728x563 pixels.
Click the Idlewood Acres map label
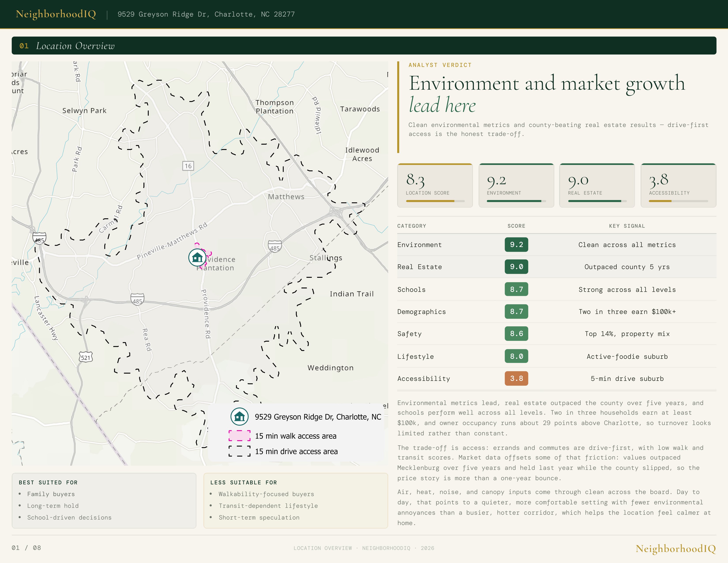pos(362,154)
